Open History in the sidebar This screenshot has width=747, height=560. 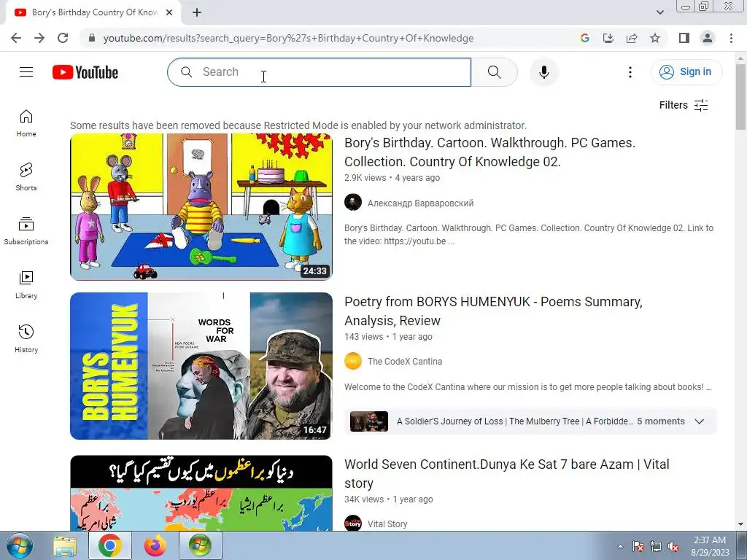coord(26,338)
